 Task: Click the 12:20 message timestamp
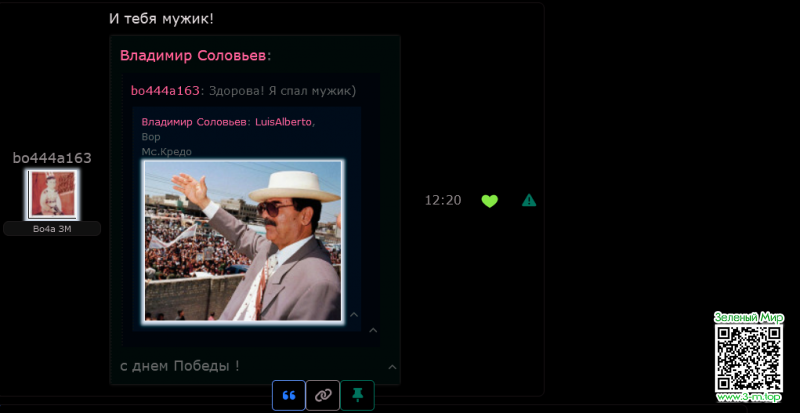pyautogui.click(x=443, y=200)
